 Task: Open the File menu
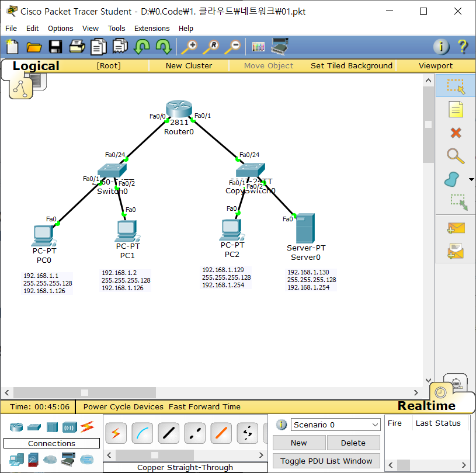click(x=11, y=28)
